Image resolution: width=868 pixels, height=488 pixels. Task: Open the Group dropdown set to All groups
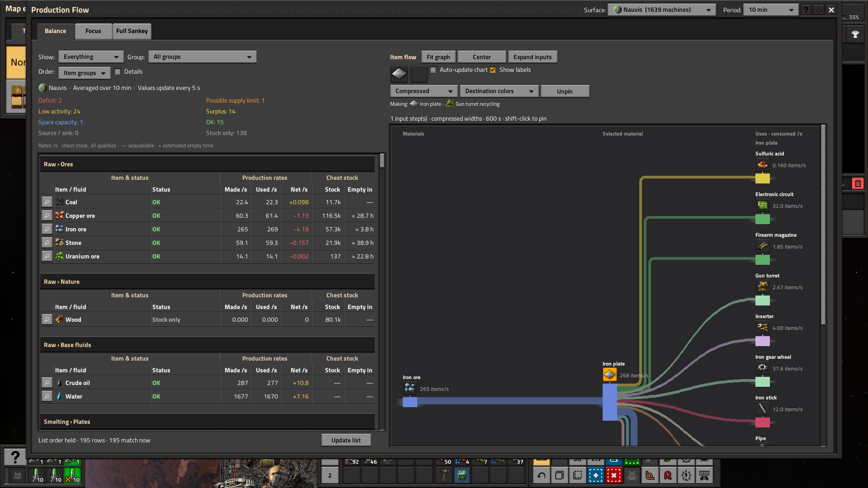tap(203, 57)
